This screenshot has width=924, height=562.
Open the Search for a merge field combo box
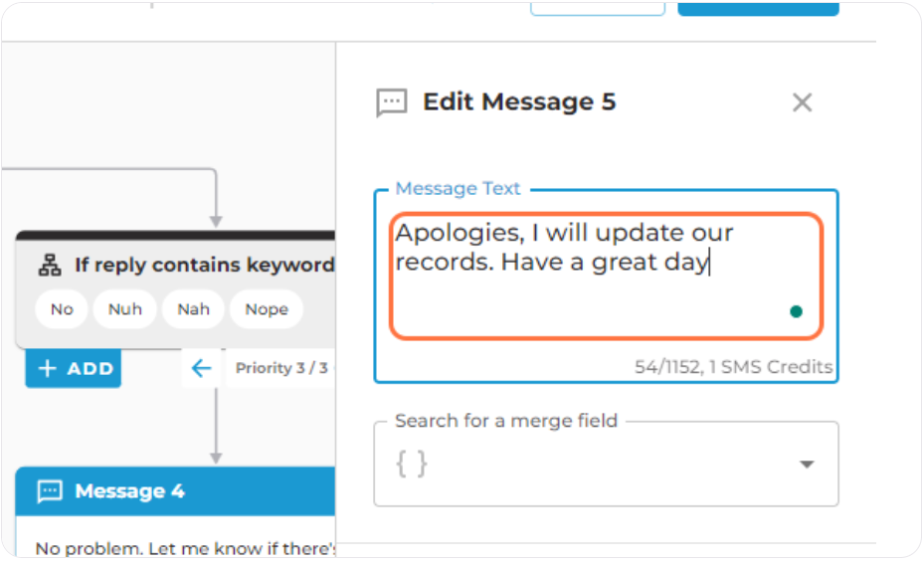[606, 464]
